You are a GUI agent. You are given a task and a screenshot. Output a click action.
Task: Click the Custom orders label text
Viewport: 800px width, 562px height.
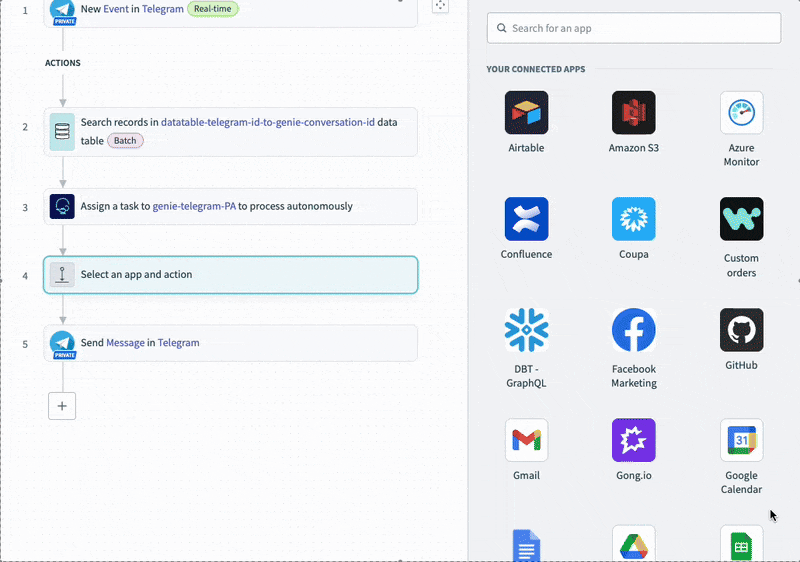tap(741, 265)
